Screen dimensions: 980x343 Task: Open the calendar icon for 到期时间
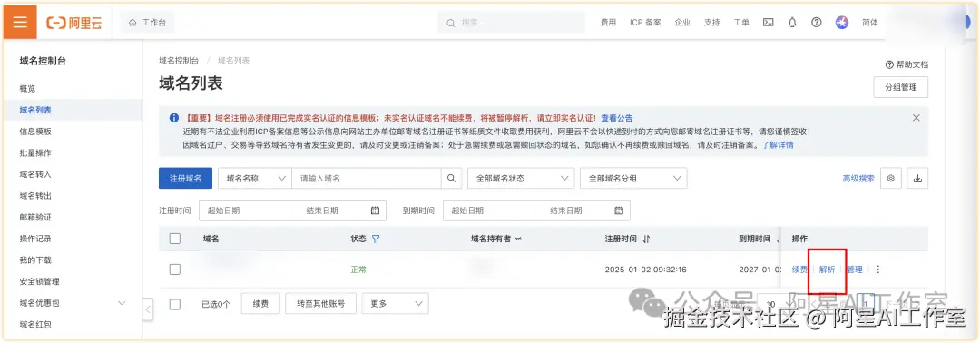(619, 211)
